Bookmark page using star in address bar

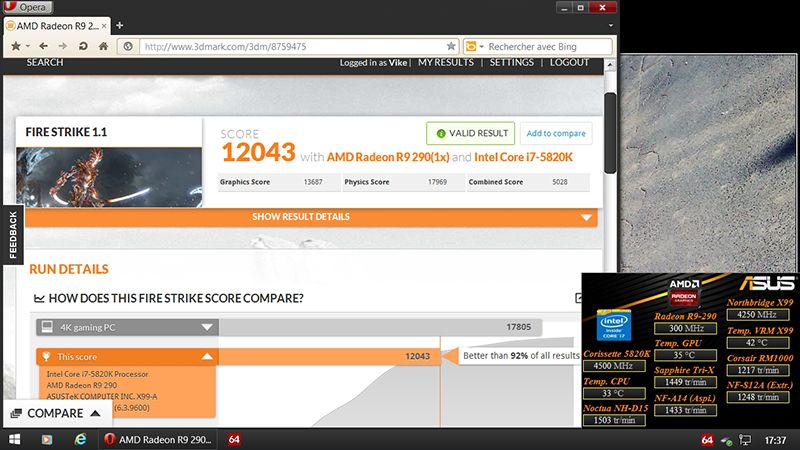pyautogui.click(x=451, y=46)
